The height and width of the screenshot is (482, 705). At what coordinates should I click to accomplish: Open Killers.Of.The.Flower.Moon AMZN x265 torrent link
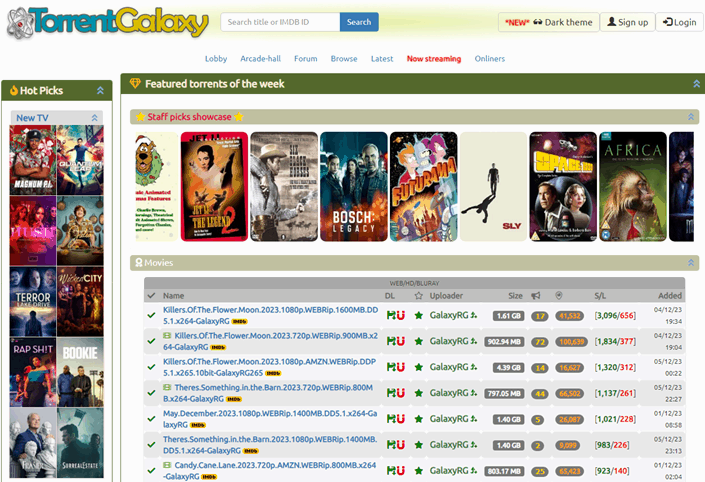269,367
